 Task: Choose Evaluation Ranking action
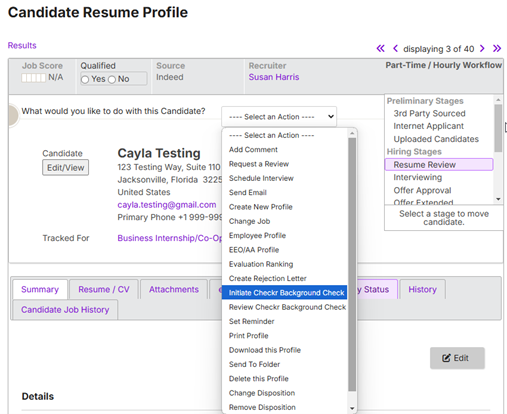[261, 264]
